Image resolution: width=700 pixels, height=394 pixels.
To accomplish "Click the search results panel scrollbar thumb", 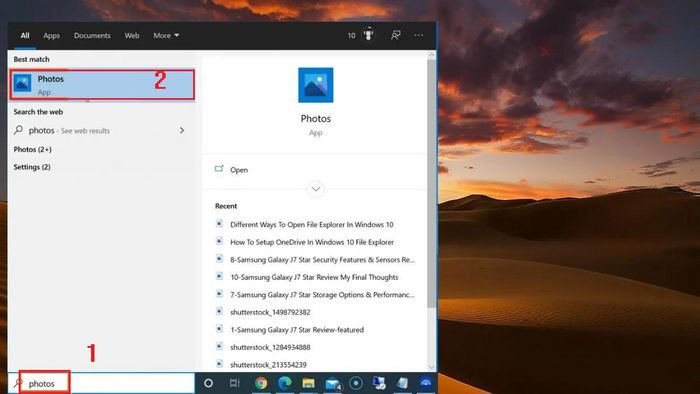I will tap(431, 183).
